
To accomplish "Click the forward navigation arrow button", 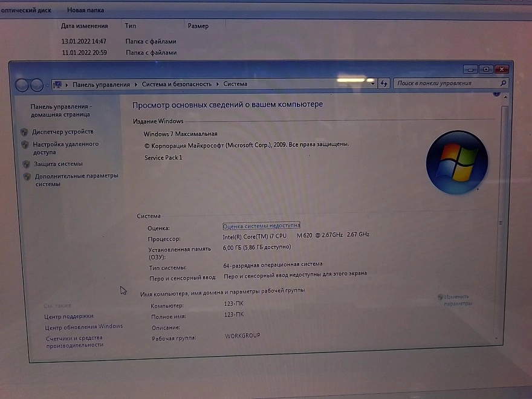I will point(37,85).
